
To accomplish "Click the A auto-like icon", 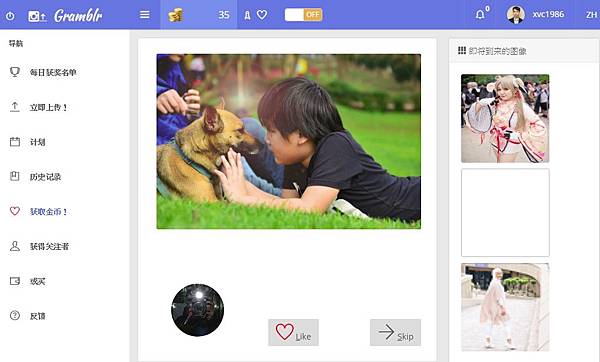I will (247, 15).
